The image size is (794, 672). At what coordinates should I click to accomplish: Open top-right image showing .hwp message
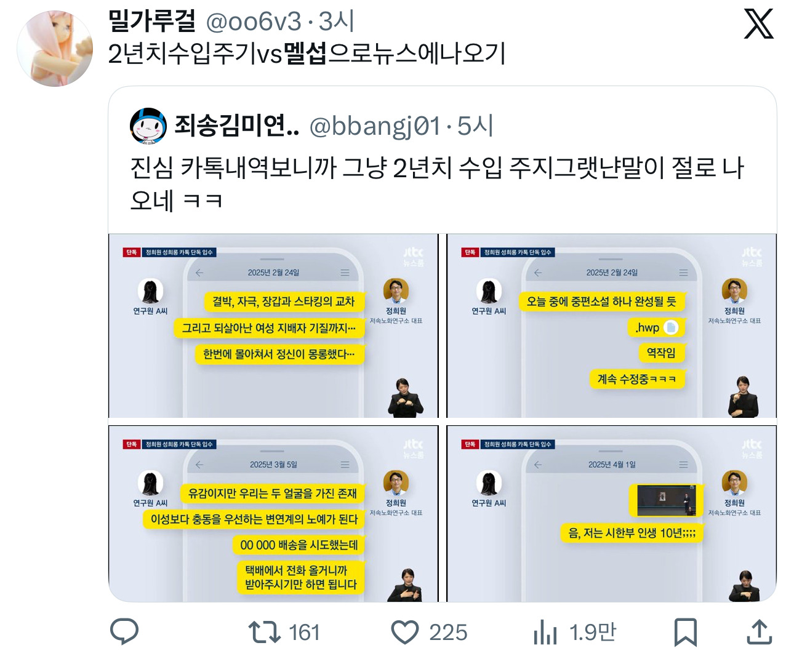click(611, 326)
